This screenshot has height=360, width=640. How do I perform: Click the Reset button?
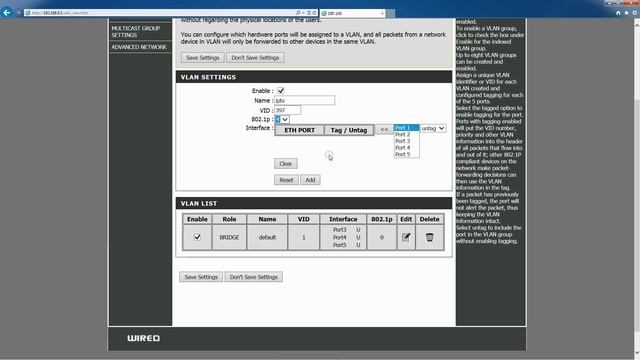(x=286, y=180)
